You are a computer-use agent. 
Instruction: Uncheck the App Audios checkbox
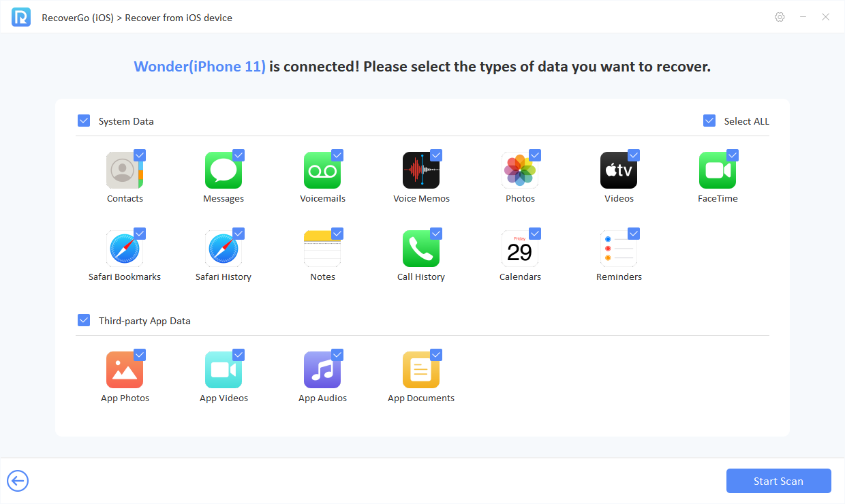[337, 354]
